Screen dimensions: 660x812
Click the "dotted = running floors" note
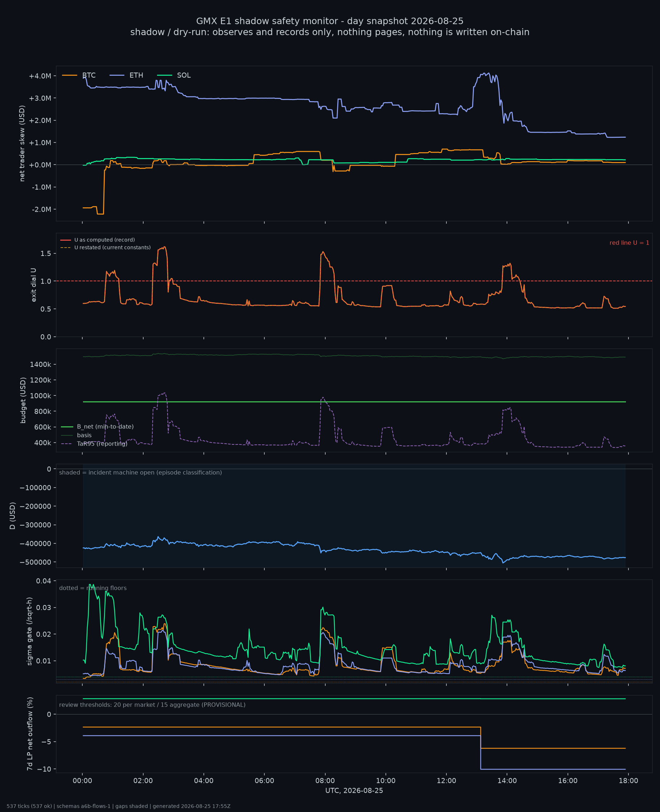(93, 588)
